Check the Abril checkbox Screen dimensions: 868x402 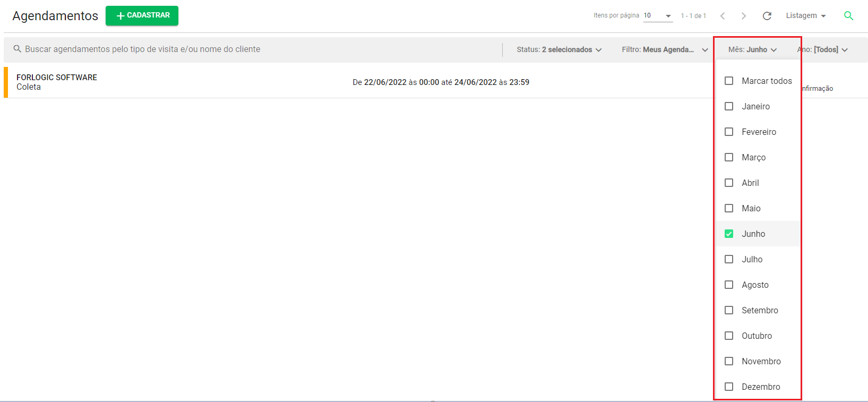pyautogui.click(x=729, y=183)
